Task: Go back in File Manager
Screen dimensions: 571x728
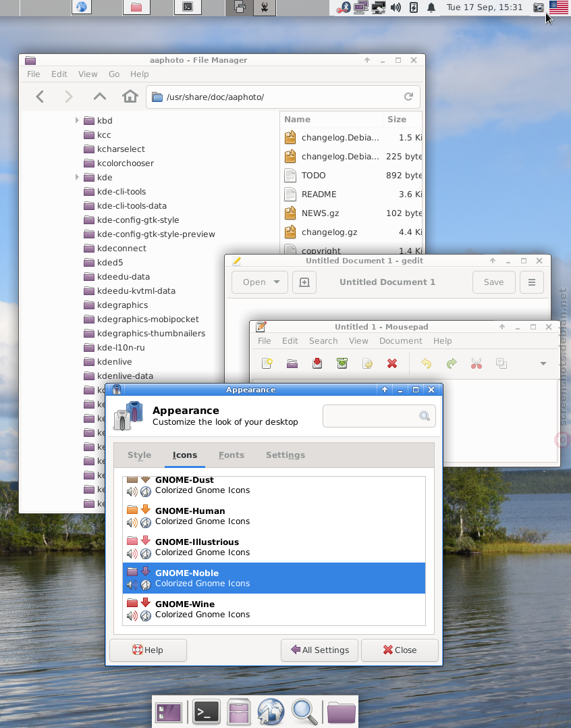Action: (x=40, y=97)
